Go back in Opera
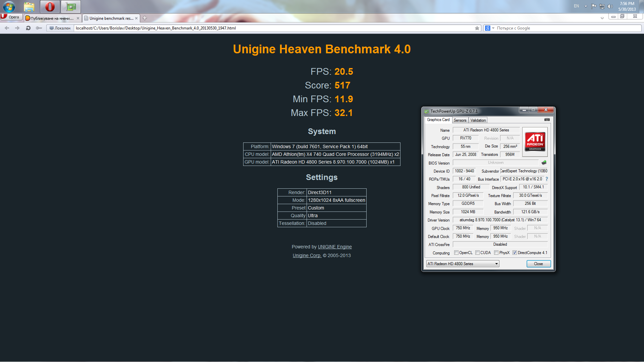Image resolution: width=644 pixels, height=362 pixels. pyautogui.click(x=7, y=28)
